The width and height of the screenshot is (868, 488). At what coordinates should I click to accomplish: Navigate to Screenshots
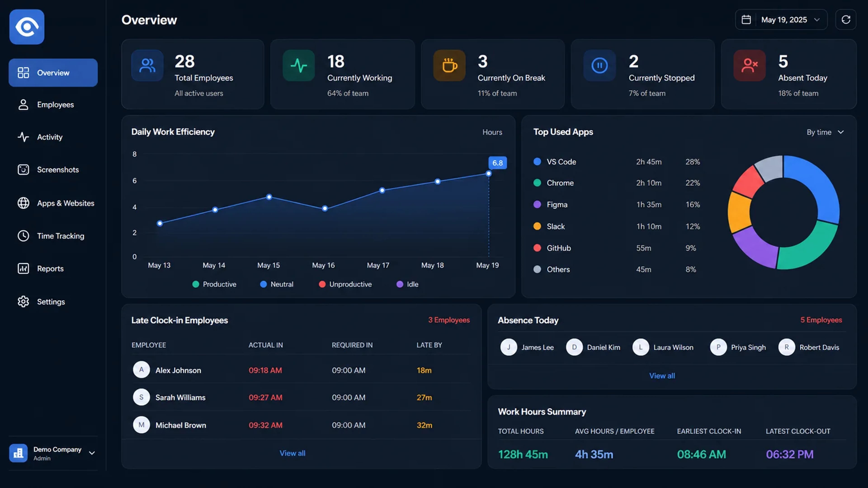pyautogui.click(x=53, y=169)
